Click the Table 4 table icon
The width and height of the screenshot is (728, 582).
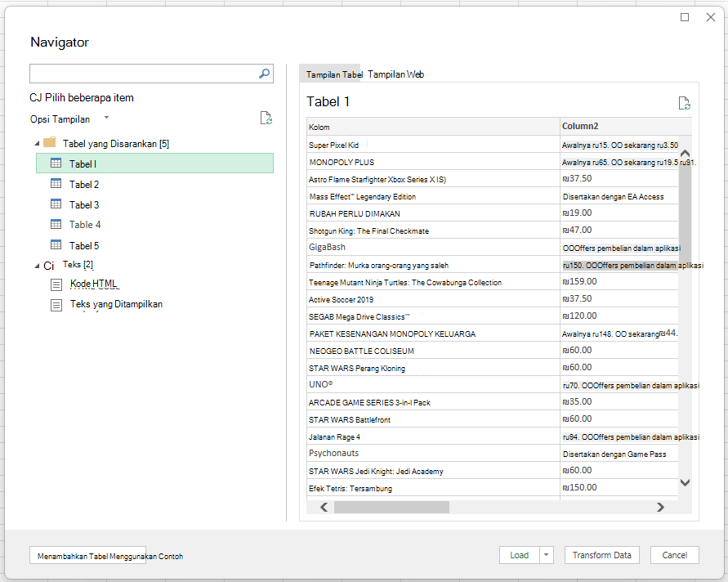56,224
